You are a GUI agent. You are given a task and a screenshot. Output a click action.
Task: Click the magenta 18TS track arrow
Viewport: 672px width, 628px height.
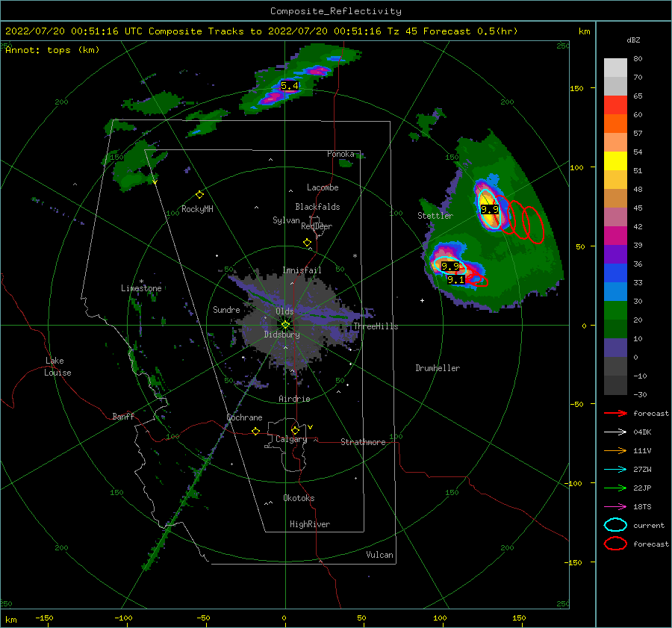click(x=615, y=507)
